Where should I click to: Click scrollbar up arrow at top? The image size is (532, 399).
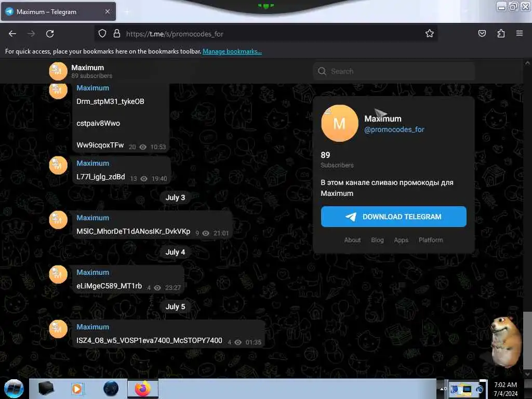(x=527, y=63)
